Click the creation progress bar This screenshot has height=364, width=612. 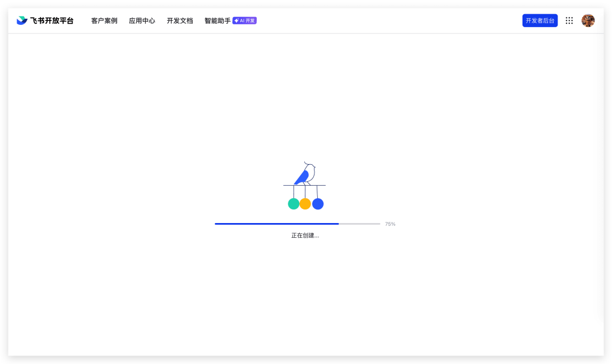[297, 224]
